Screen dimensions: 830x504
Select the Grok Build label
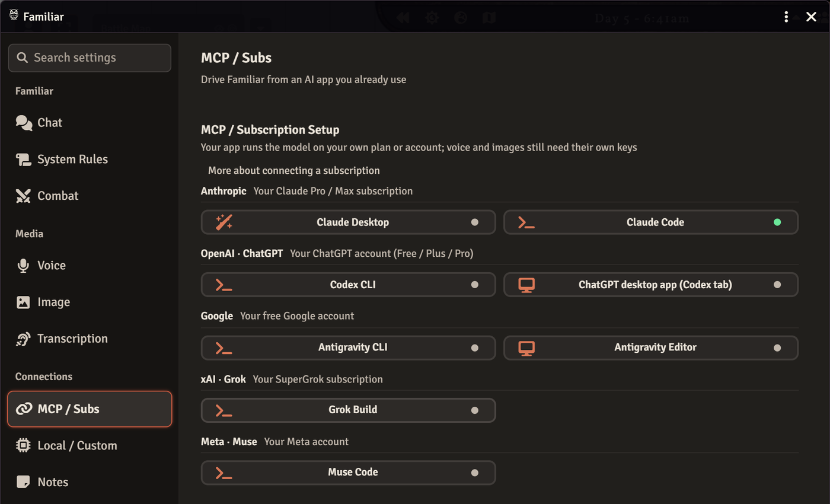[353, 410]
